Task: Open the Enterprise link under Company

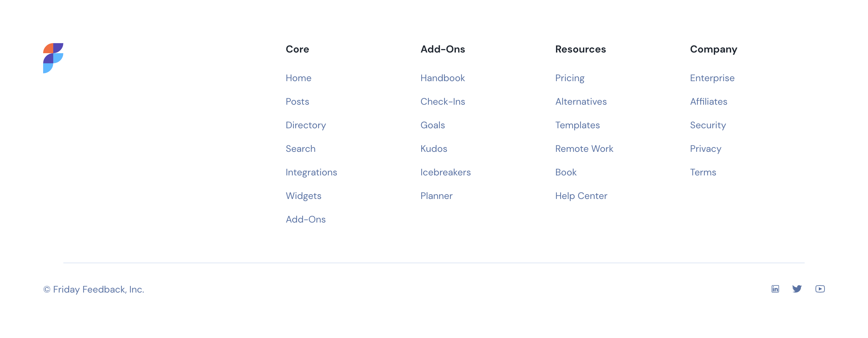Action: 712,78
